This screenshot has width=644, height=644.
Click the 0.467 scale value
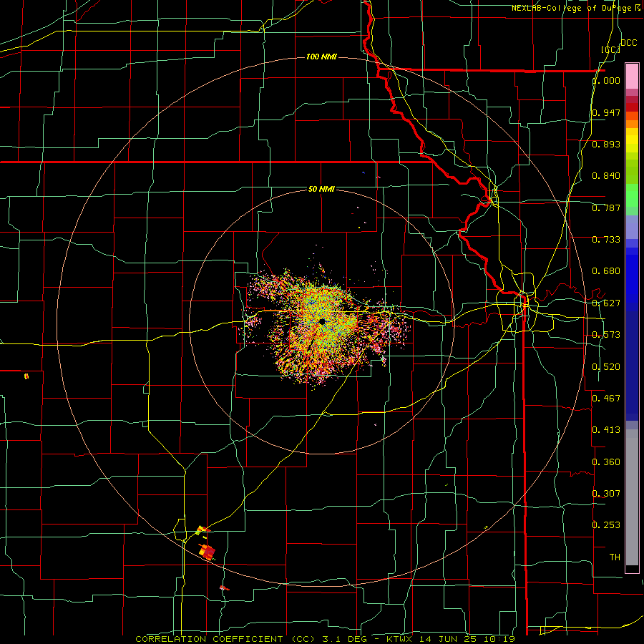[x=606, y=398]
